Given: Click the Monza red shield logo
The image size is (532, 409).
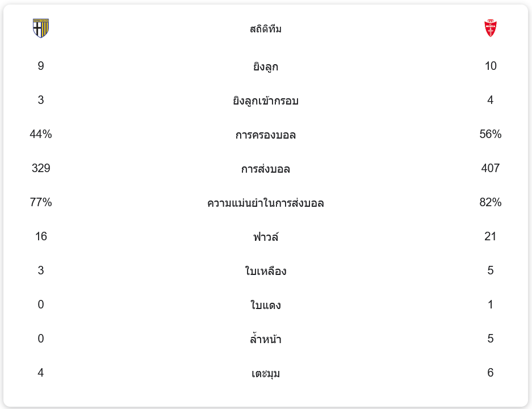Looking at the screenshot, I should [x=490, y=28].
